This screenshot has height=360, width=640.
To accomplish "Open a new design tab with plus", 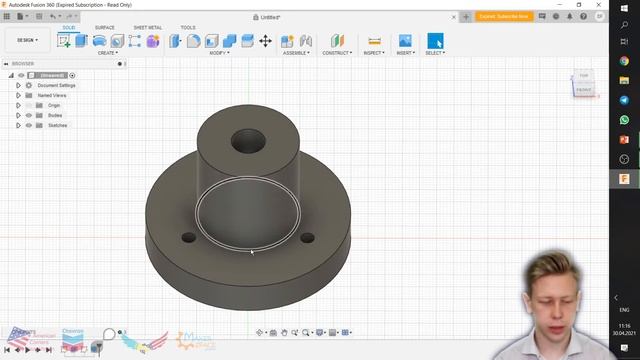I will tap(466, 17).
